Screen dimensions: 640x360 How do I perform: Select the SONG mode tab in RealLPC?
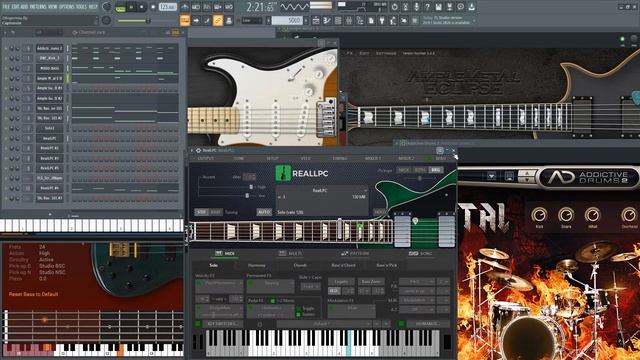[x=420, y=253]
